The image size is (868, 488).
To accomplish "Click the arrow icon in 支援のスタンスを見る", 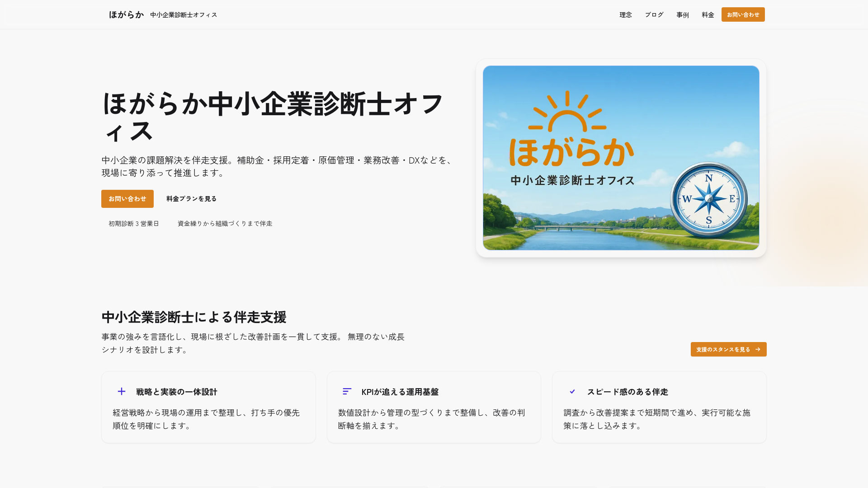I will click(x=758, y=349).
